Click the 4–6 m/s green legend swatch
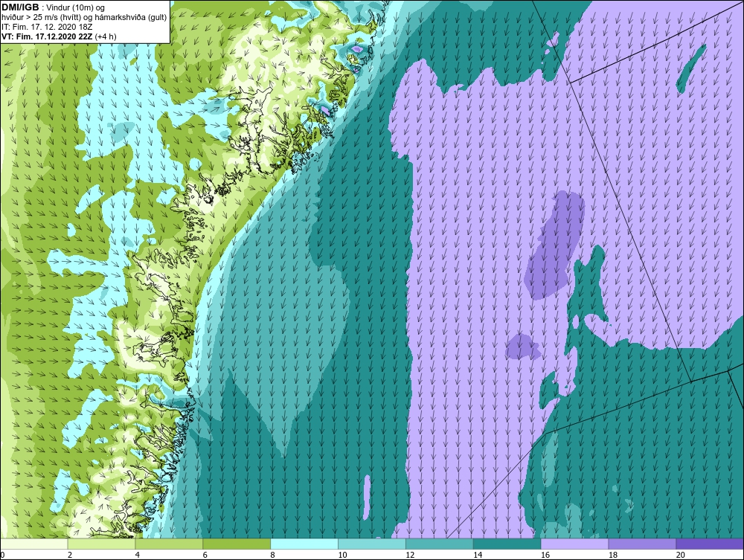Viewport: 744px width, 560px height. pos(169,544)
